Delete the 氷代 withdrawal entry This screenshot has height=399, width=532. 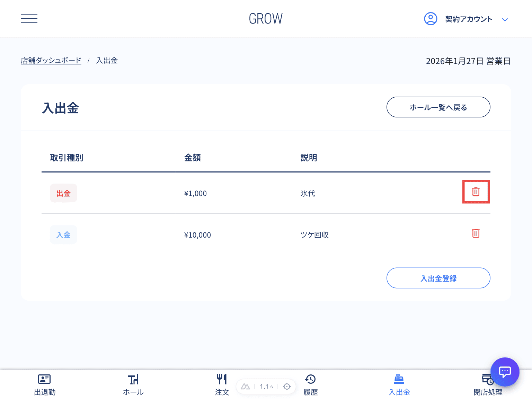point(476,192)
